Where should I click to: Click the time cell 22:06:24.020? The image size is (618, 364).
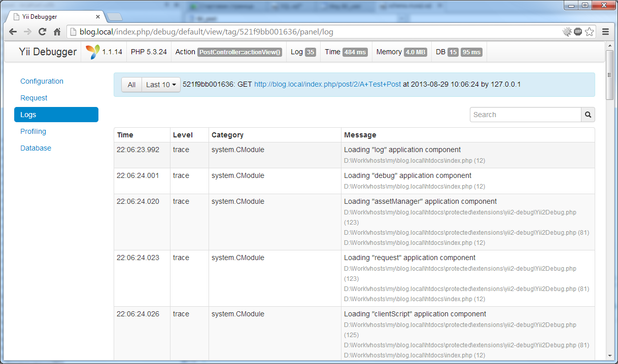tap(138, 201)
